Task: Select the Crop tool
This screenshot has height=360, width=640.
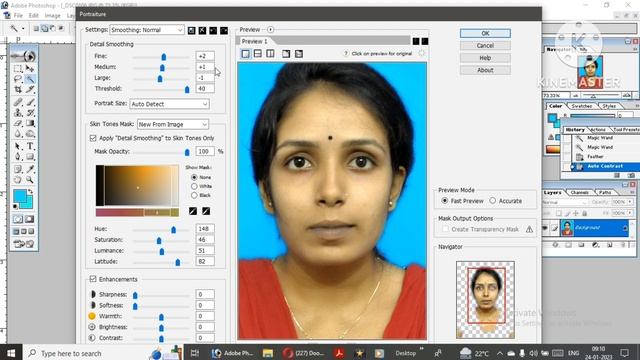Action: coord(18,89)
